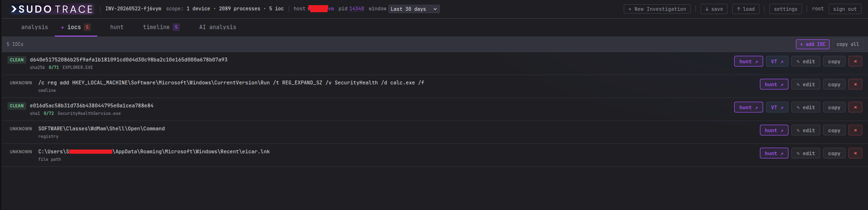Click the reg add HKEY_LOCAL_MACHINE command text
The height and width of the screenshot is (210, 868).
tap(231, 82)
